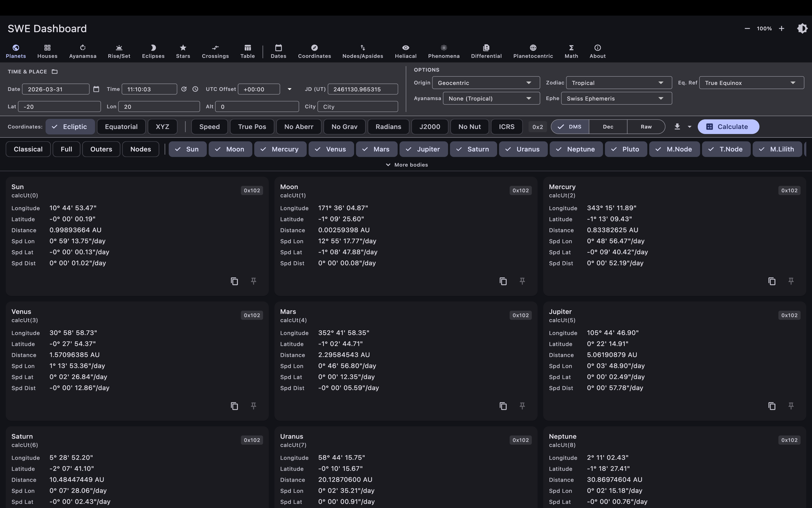Copy the Mercury card values
Screen dimensions: 812x508
pos(772,281)
